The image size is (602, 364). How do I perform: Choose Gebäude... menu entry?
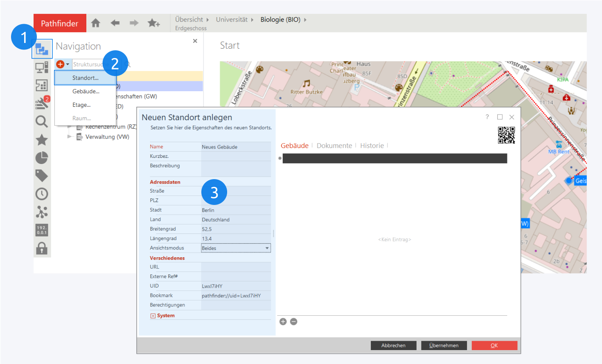click(x=86, y=92)
